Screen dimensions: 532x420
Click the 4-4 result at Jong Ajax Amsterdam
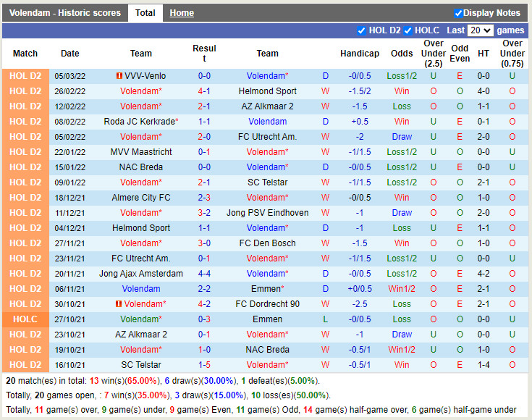click(x=204, y=274)
